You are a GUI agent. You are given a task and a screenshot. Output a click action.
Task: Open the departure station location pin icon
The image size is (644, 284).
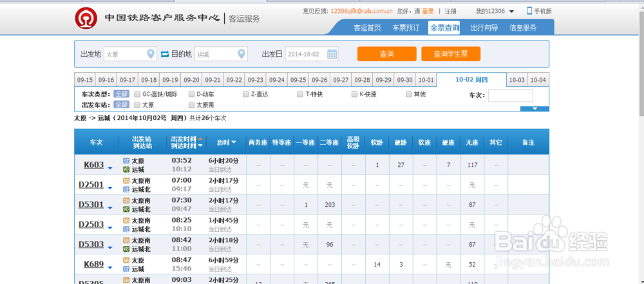tap(151, 54)
